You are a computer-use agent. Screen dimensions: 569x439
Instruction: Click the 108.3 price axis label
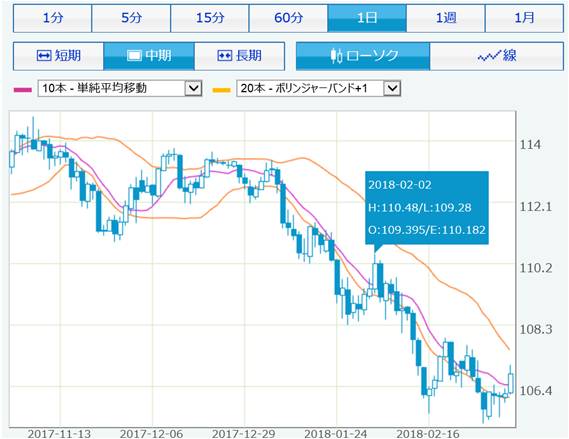[x=536, y=329]
